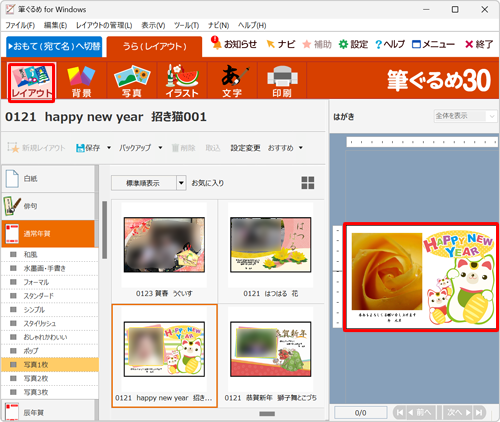Open the 印刷 print tool
Screen dimensions: 500x422
pos(282,82)
